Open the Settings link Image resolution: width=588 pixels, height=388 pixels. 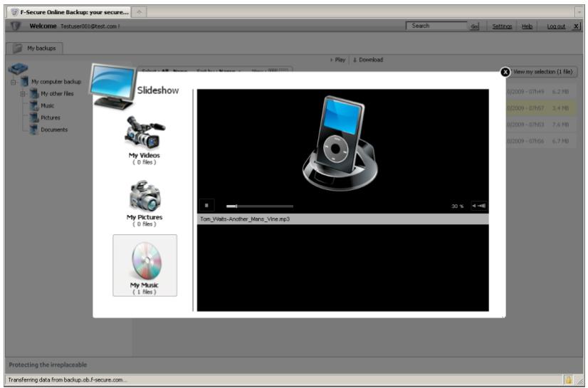pos(502,26)
